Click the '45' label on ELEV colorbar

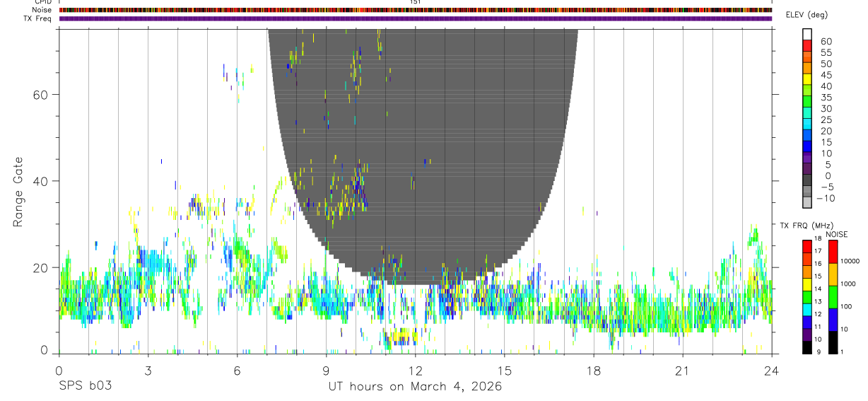[826, 75]
